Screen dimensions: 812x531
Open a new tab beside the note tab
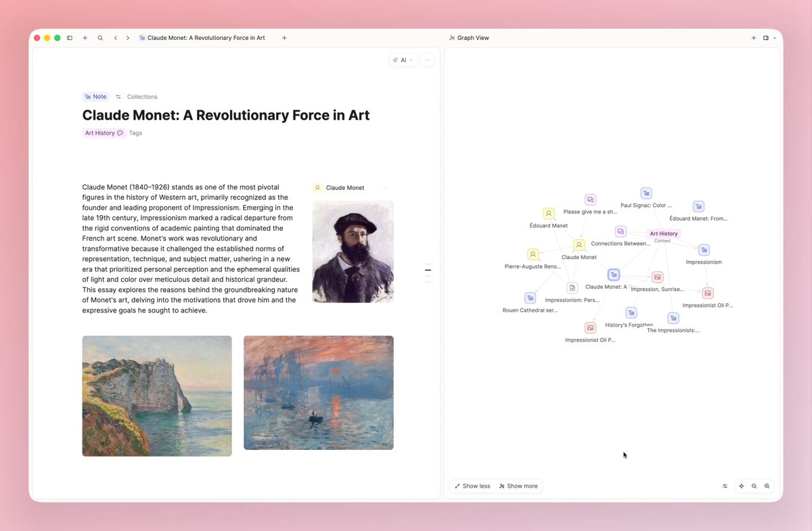click(x=284, y=38)
